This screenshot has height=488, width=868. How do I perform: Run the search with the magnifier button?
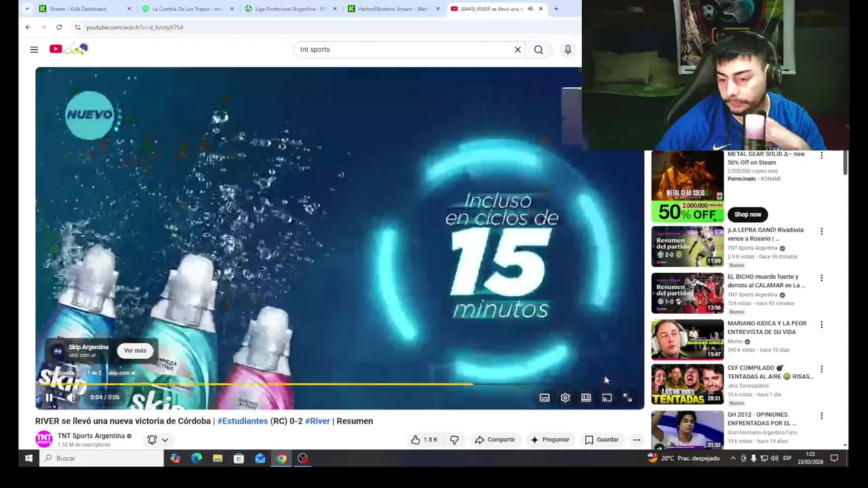538,49
